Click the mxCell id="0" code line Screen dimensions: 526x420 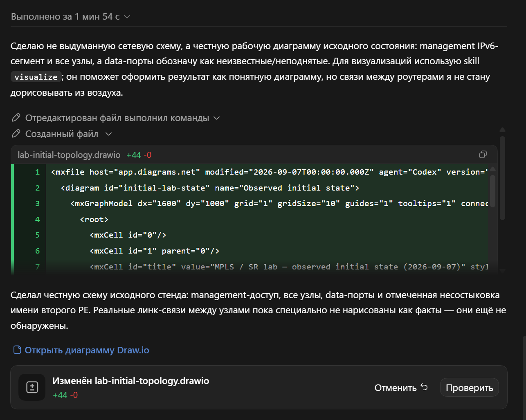point(128,235)
